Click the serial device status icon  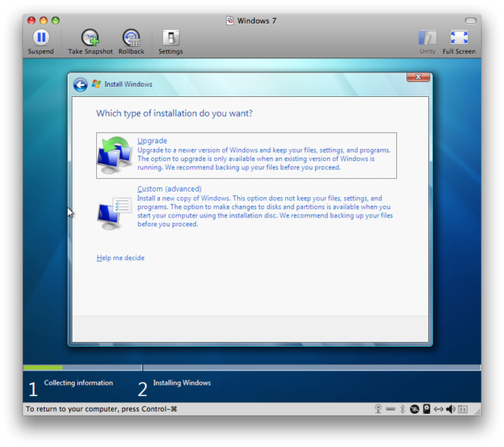[391, 409]
